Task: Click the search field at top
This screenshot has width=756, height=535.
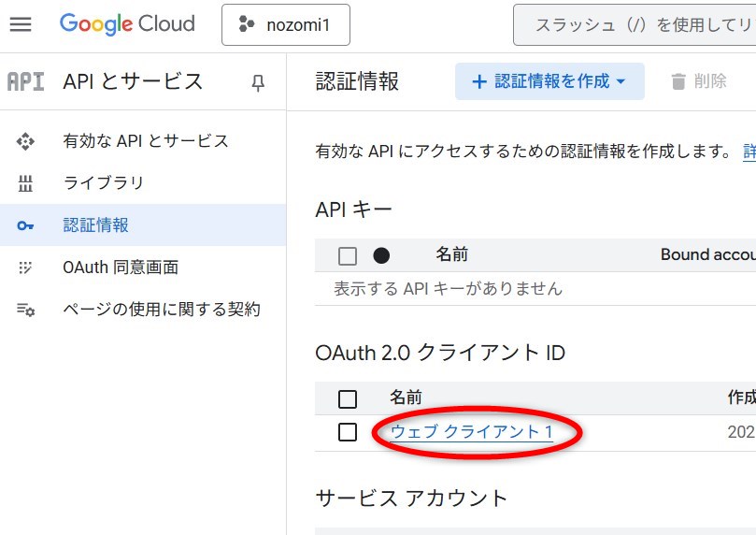Action: click(x=635, y=25)
